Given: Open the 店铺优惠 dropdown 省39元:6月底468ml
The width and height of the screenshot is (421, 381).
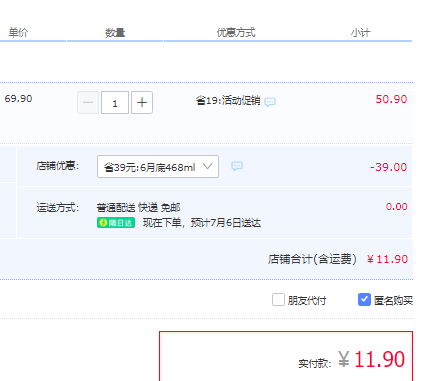Looking at the screenshot, I should [158, 166].
